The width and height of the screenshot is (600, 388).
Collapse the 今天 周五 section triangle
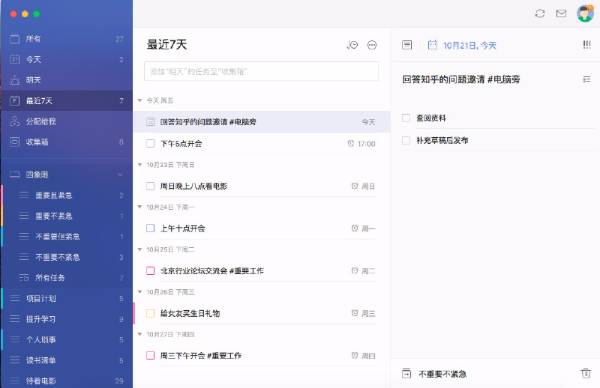coord(140,100)
